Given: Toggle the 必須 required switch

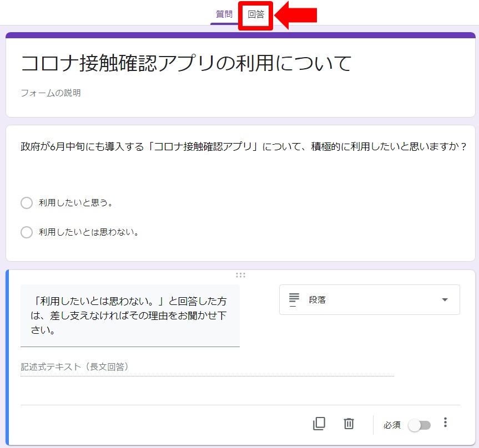Looking at the screenshot, I should pyautogui.click(x=419, y=425).
